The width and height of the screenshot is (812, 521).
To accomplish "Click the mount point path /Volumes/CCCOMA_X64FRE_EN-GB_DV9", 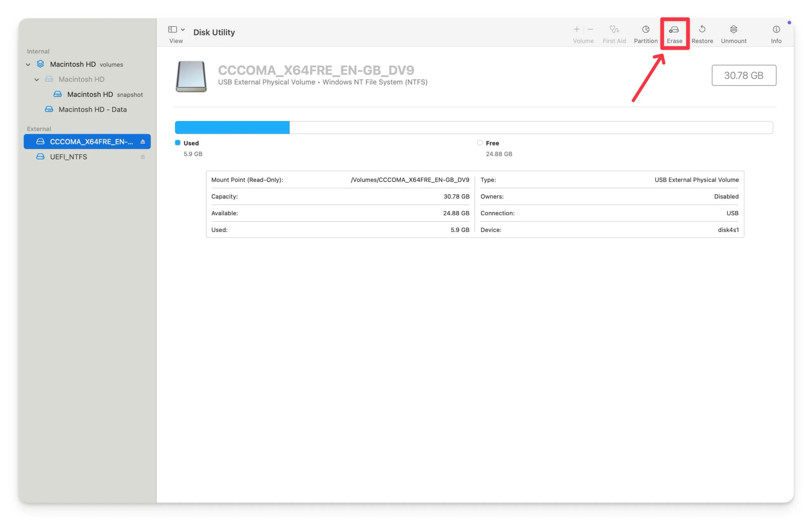I will (410, 180).
